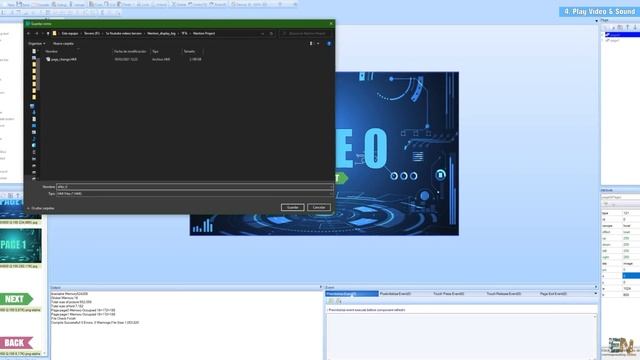Click the search box in the save dialog
The image size is (640, 360).
click(x=306, y=33)
